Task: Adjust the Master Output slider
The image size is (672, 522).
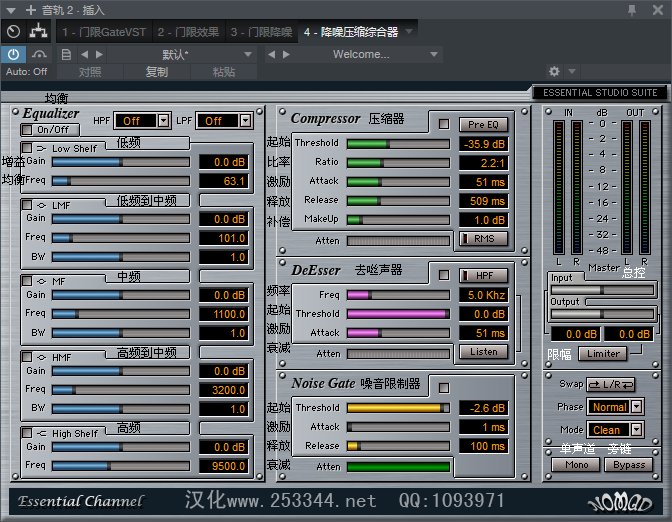Action: pyautogui.click(x=602, y=314)
